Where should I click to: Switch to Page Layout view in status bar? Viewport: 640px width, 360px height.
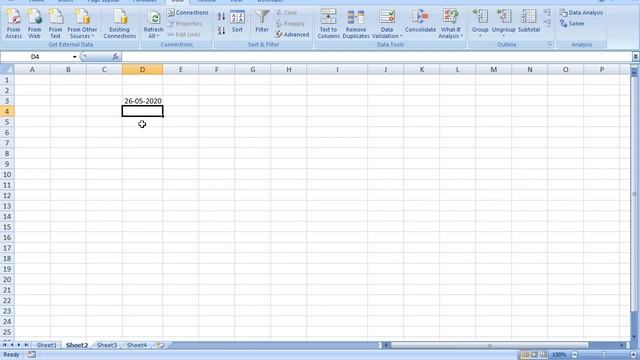(x=534, y=355)
